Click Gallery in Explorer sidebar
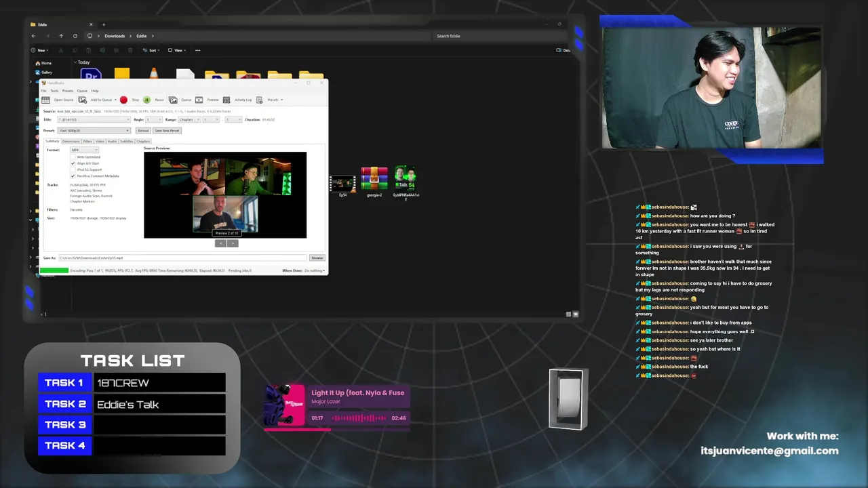 click(43, 72)
